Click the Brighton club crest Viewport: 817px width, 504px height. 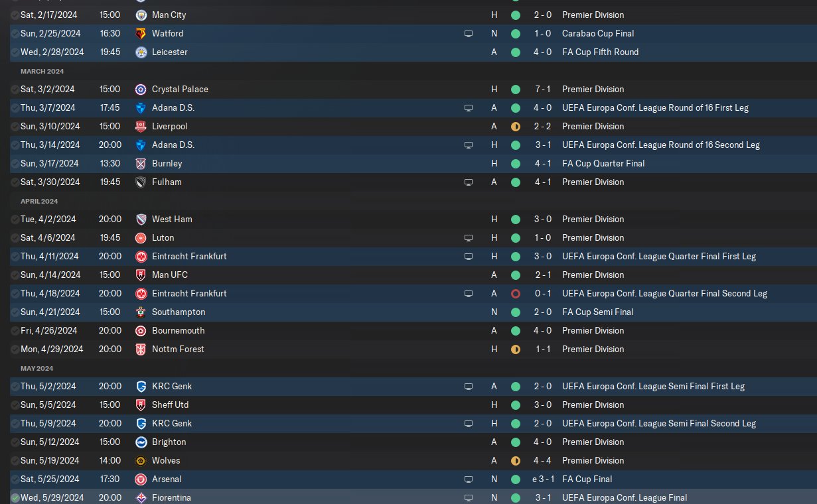(141, 442)
